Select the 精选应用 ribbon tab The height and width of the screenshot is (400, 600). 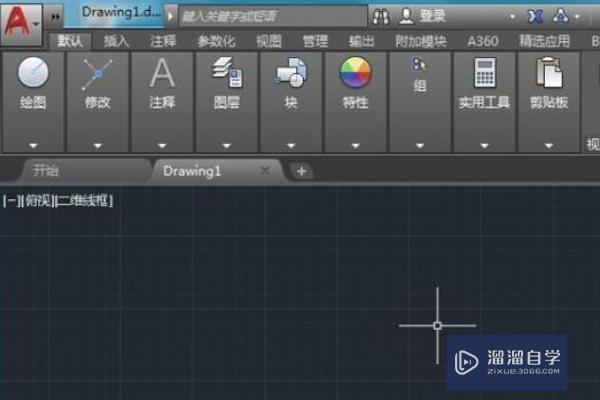[x=545, y=41]
